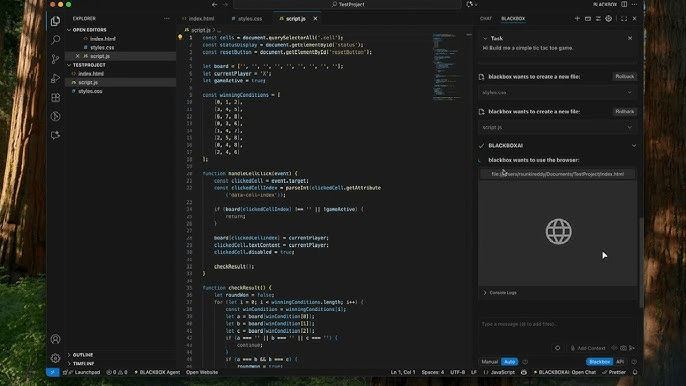This screenshot has height=386, width=686.
Task: Click BLACKBOXAI: Open Chat in status bar
Action: point(564,372)
